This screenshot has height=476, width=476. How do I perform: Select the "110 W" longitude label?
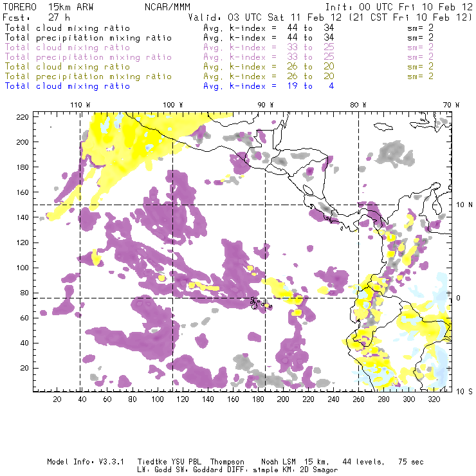pyautogui.click(x=80, y=105)
